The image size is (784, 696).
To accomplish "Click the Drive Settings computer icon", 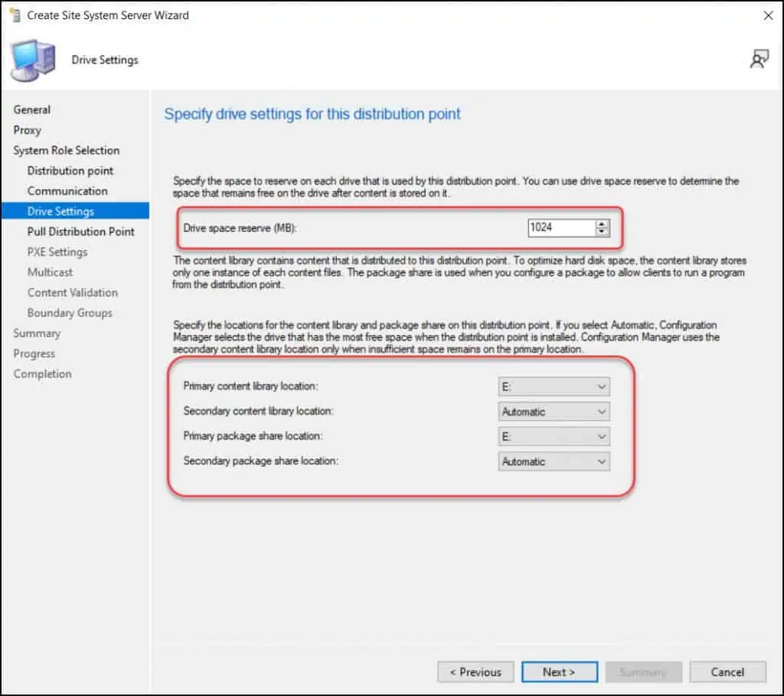I will (x=32, y=60).
